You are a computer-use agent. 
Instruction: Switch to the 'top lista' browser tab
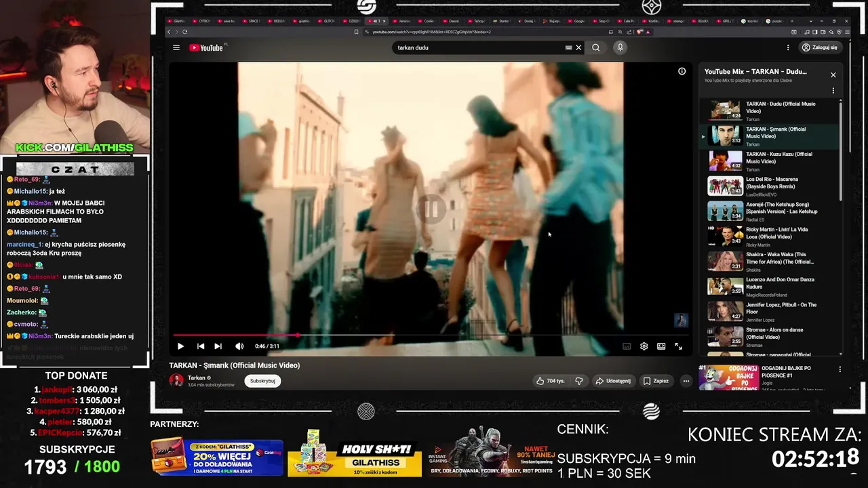pyautogui.click(x=751, y=21)
